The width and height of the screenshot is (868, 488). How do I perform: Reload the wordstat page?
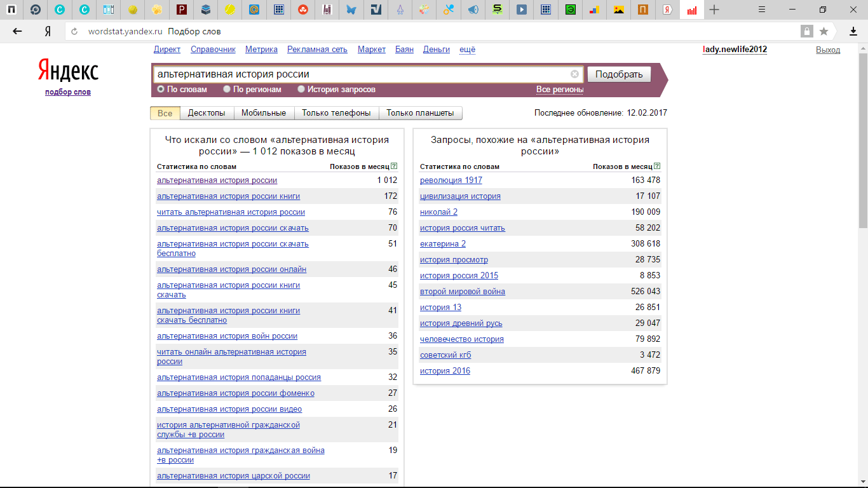pos(74,31)
